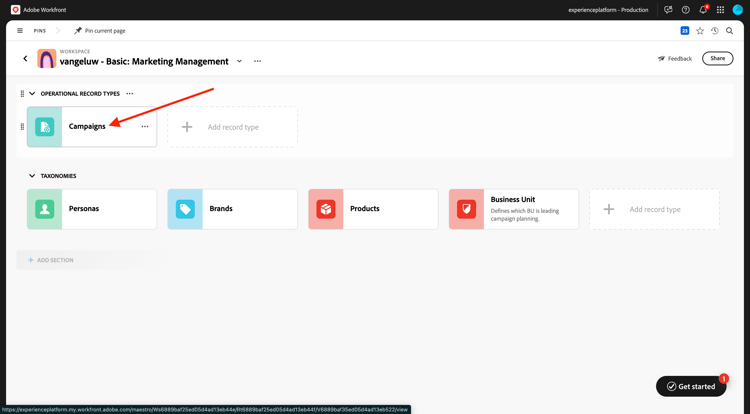Go back with the left arrow
Screen dimensions: 750x414
(x=25, y=58)
